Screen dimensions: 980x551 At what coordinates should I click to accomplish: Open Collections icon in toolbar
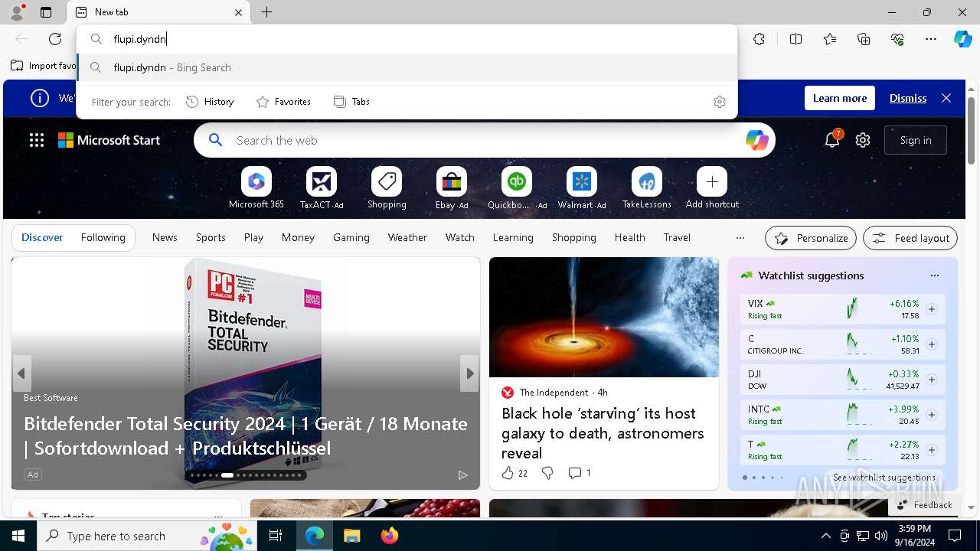pyautogui.click(x=864, y=39)
